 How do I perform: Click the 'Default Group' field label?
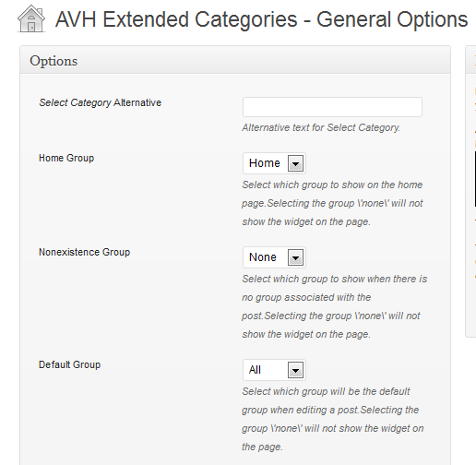[x=70, y=364]
